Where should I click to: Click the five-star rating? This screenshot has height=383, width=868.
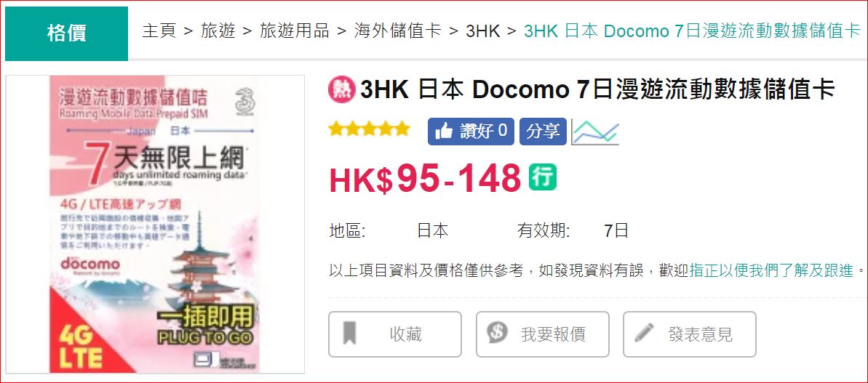(369, 129)
